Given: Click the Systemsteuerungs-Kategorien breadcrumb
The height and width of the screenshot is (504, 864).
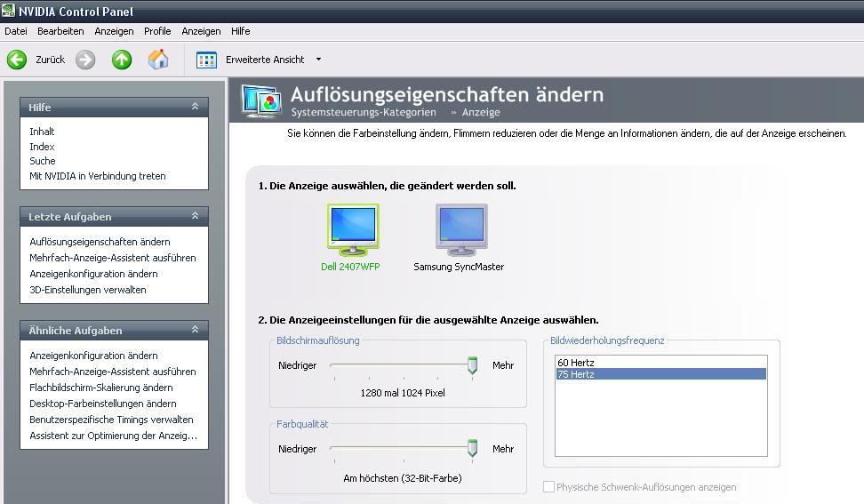Looking at the screenshot, I should tap(364, 112).
